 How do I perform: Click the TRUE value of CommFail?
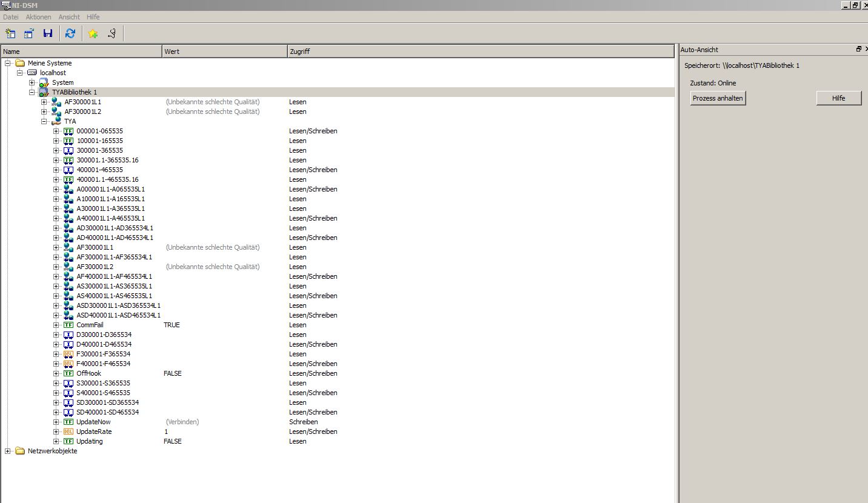coord(172,325)
